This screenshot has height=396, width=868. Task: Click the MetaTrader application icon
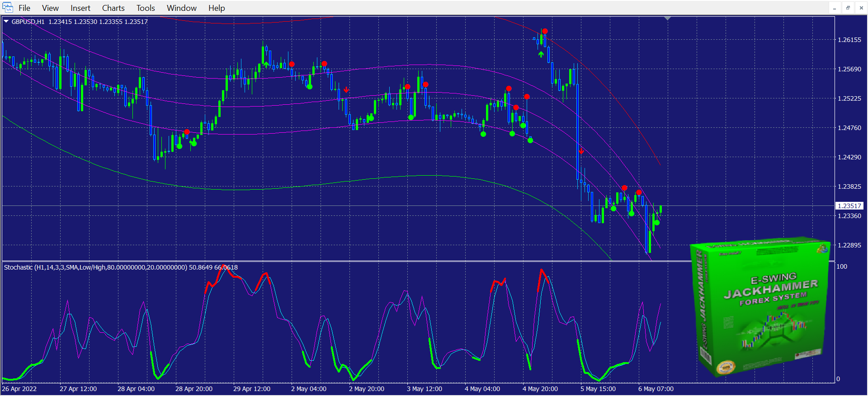coord(8,8)
